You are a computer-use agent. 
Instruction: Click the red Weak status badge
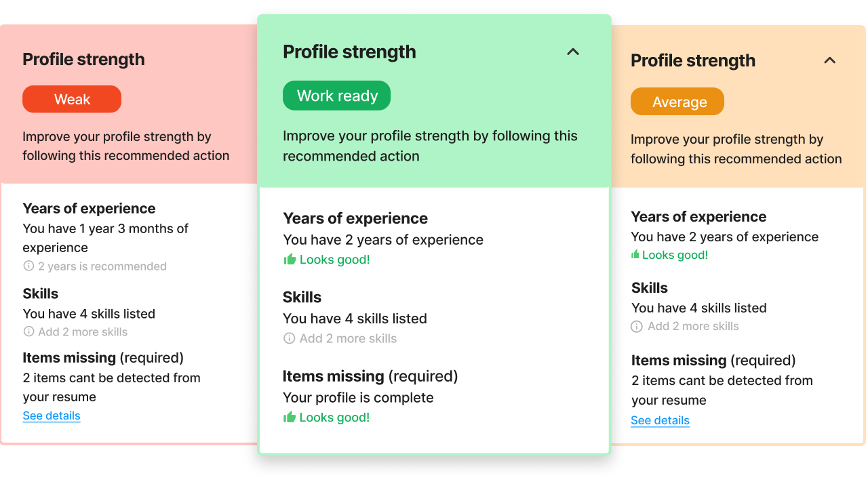click(72, 99)
